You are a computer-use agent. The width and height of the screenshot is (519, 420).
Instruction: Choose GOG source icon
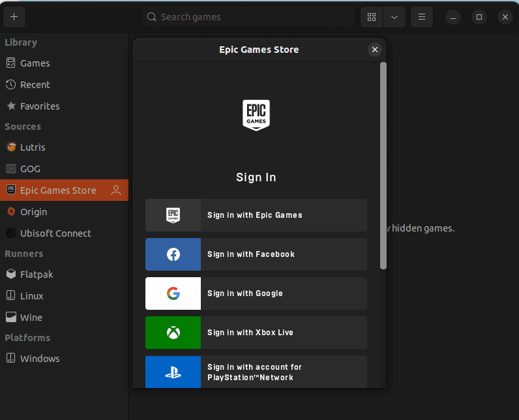pyautogui.click(x=11, y=169)
